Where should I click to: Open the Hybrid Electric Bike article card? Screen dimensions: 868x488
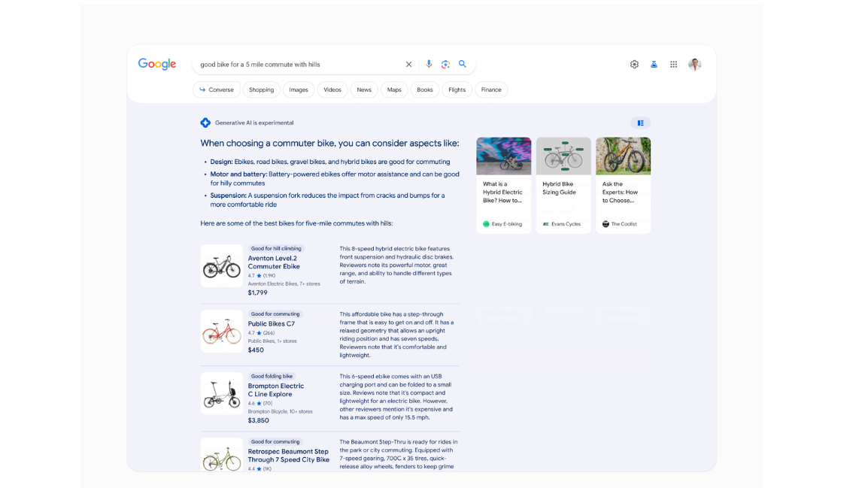tap(503, 186)
